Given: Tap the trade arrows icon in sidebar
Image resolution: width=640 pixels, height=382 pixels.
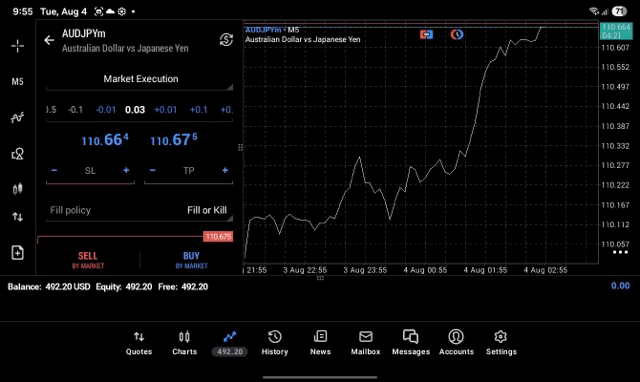Looking at the screenshot, I should [x=17, y=217].
